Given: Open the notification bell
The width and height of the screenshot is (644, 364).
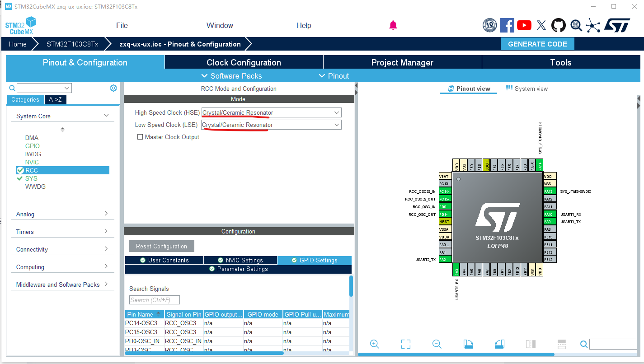Looking at the screenshot, I should coord(393,25).
